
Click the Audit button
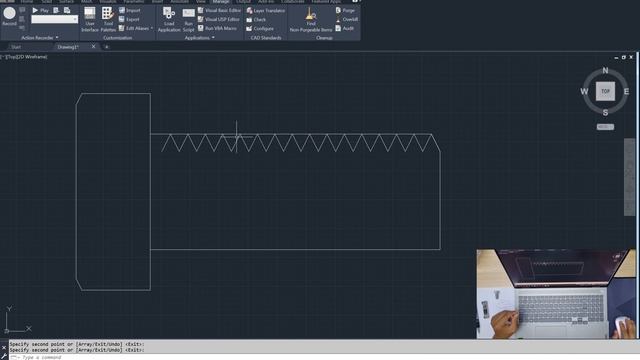click(x=344, y=28)
